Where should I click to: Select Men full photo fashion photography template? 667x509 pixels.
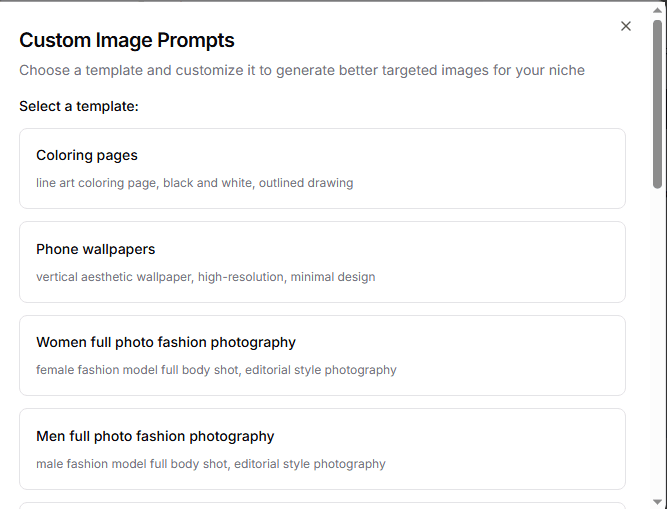pos(322,449)
